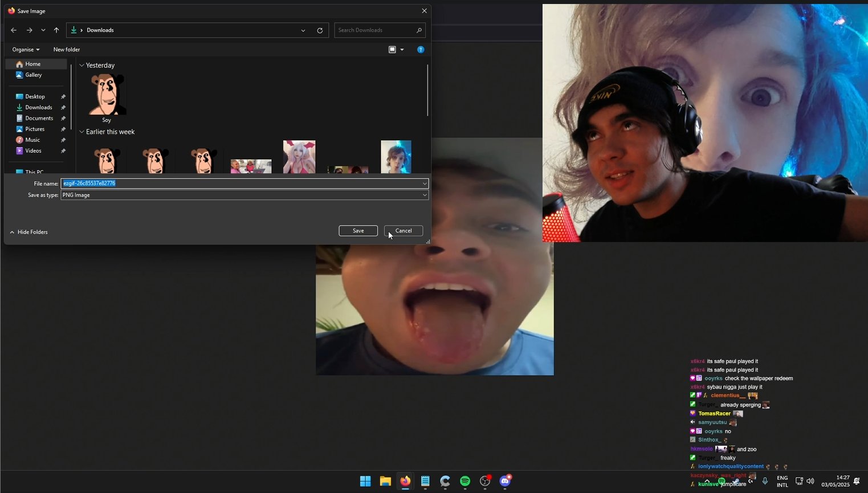Click the Save button
Screen dimensions: 868x493
[358, 231]
